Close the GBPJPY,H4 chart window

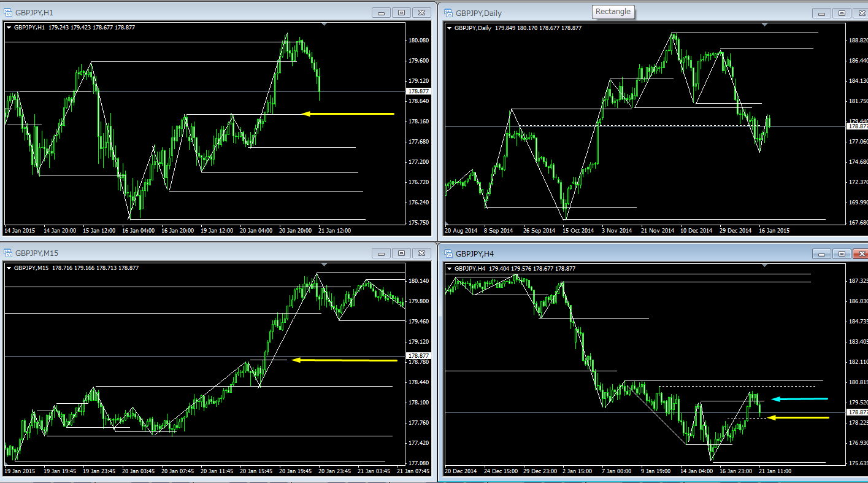pyautogui.click(x=861, y=253)
